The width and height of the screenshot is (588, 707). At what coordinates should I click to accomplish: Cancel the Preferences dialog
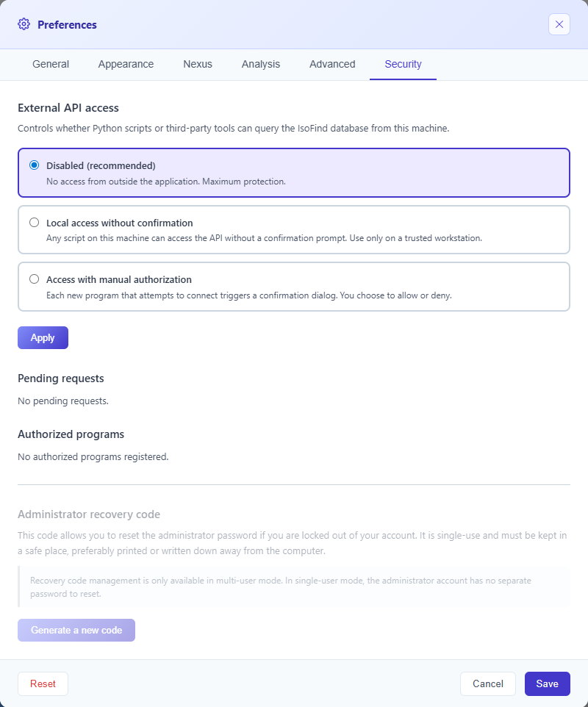pos(487,683)
